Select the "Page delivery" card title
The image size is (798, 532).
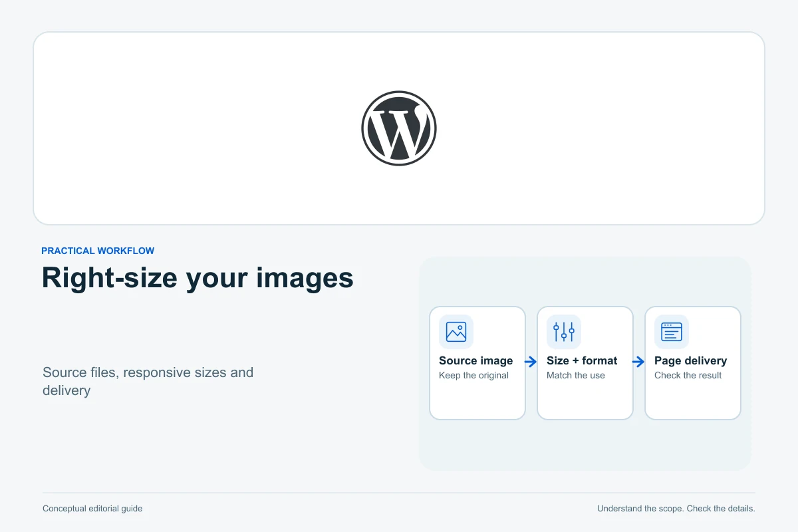pos(690,360)
